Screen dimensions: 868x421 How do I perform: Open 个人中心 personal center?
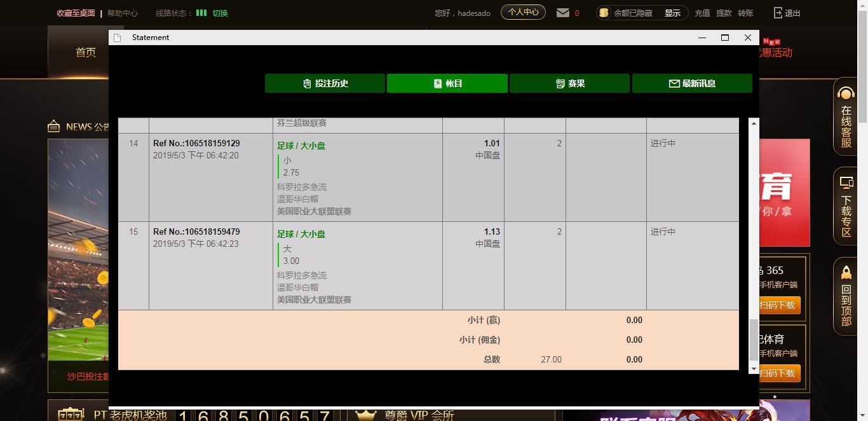(x=523, y=12)
